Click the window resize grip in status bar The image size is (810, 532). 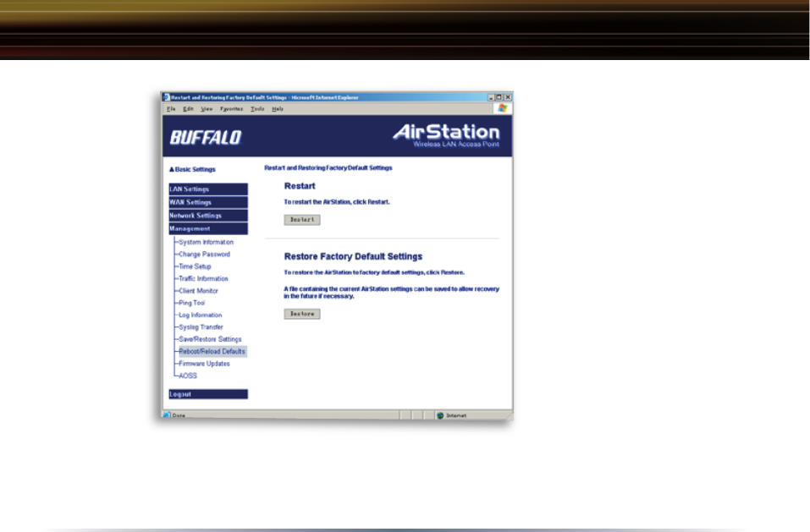(509, 415)
